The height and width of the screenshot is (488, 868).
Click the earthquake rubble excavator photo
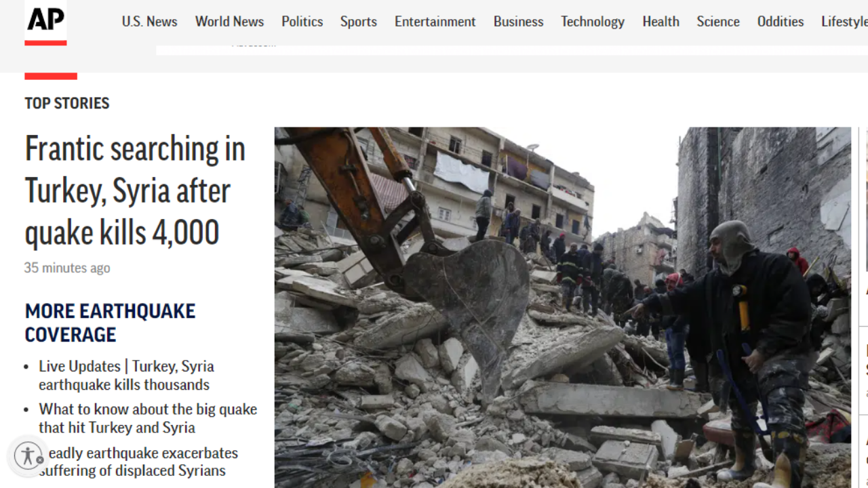[x=562, y=308]
